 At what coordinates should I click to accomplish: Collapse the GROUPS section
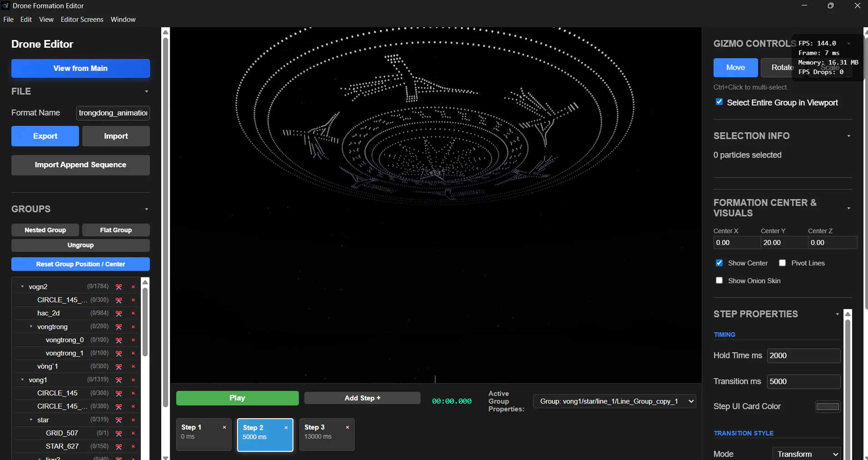146,209
